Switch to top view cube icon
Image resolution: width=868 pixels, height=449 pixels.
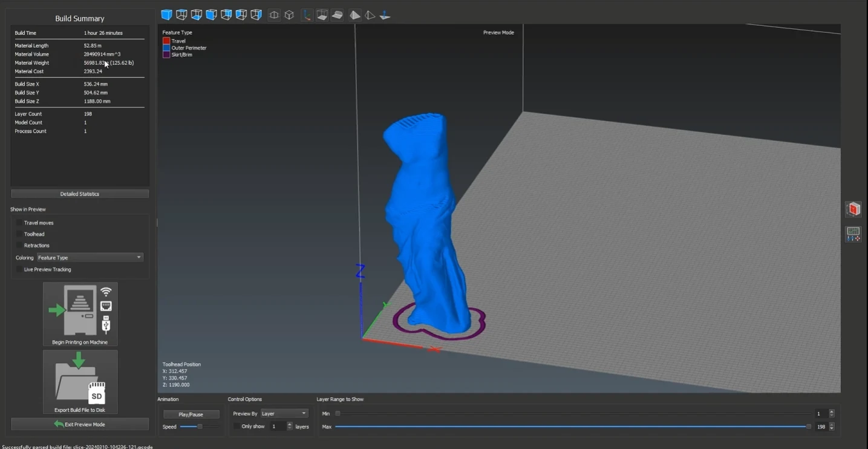coord(181,15)
